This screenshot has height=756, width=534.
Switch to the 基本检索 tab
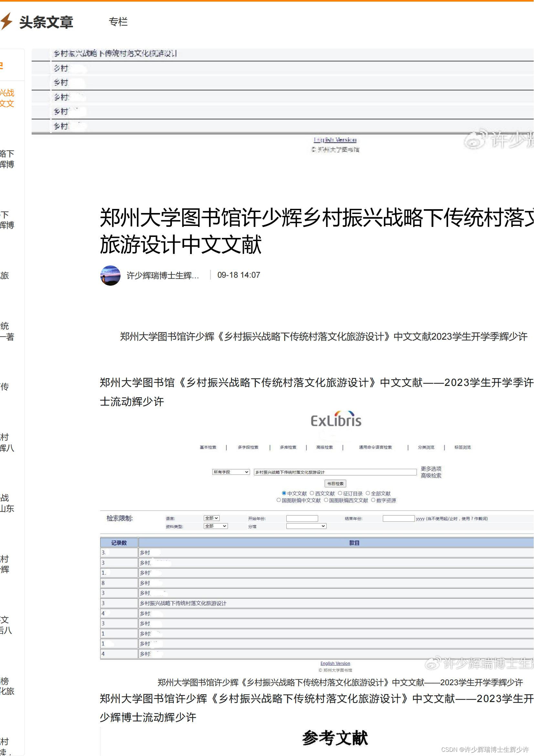(208, 447)
